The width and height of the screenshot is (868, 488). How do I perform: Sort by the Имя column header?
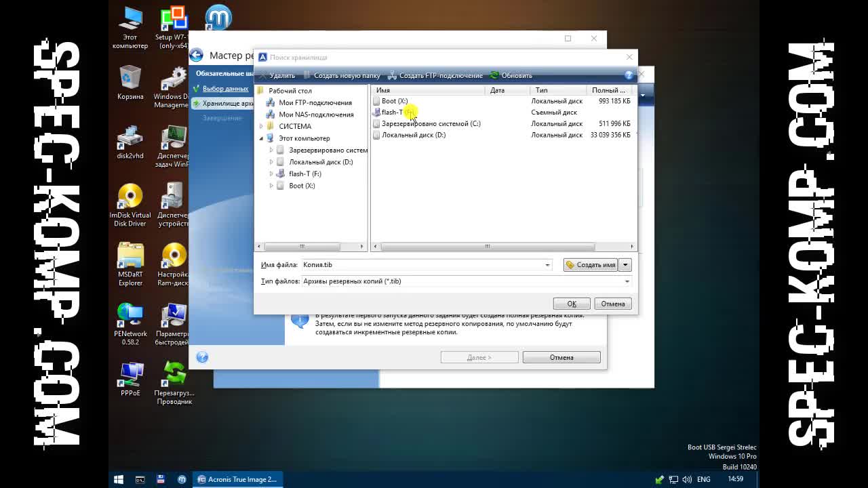click(429, 90)
